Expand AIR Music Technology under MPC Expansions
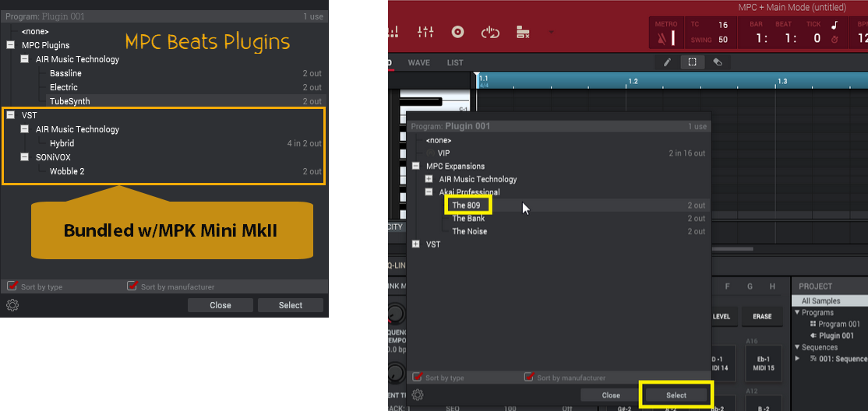868x411 pixels. 429,179
